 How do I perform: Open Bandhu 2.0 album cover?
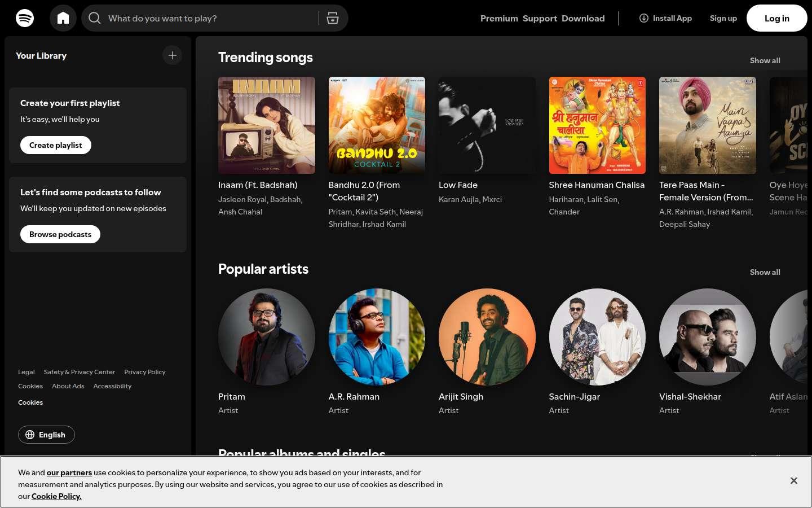(x=377, y=125)
